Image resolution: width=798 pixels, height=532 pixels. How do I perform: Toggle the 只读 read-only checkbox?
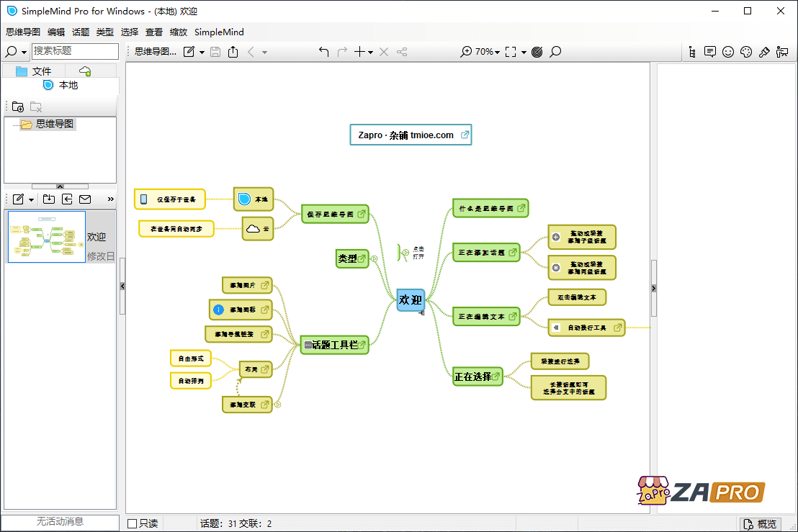pyautogui.click(x=132, y=523)
